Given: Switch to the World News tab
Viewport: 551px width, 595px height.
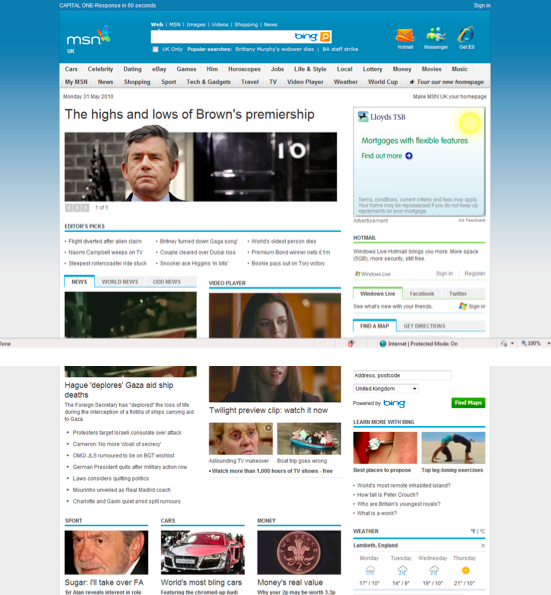Looking at the screenshot, I should pos(120,282).
